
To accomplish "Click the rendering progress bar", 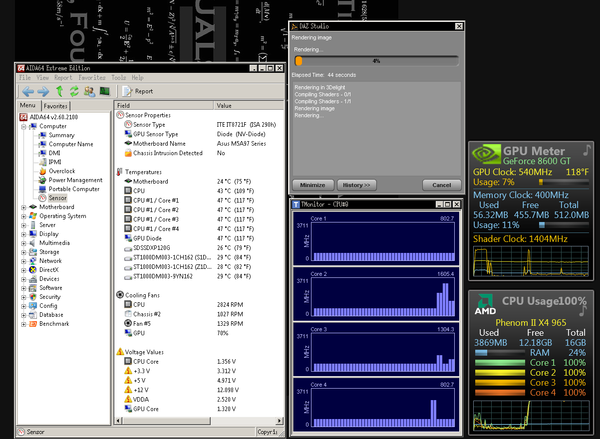I will click(x=375, y=60).
